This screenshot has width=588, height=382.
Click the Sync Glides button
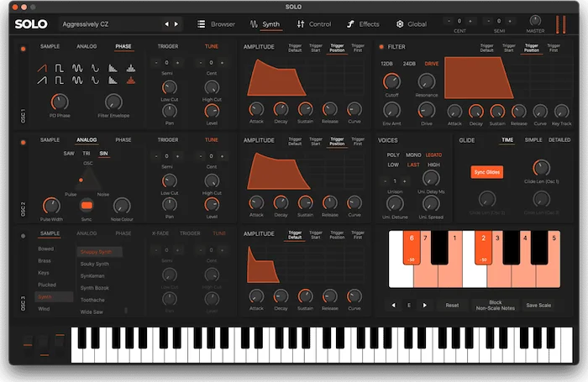coord(486,172)
